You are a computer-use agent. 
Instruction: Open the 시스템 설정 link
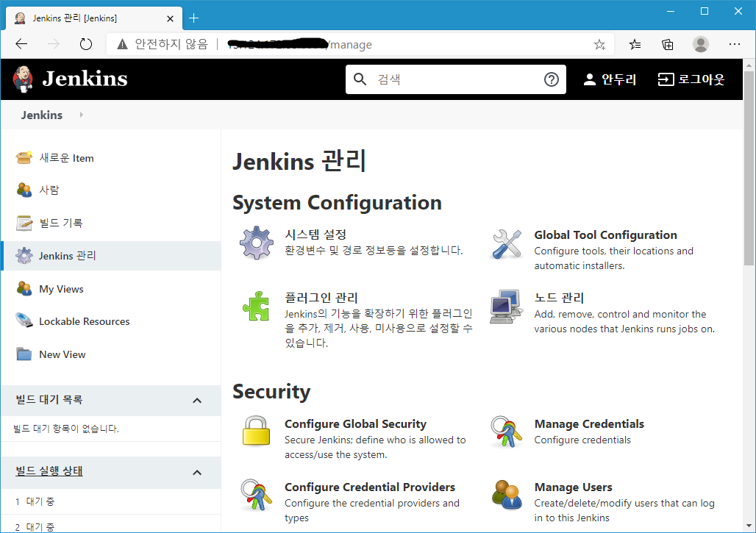pyautogui.click(x=315, y=235)
